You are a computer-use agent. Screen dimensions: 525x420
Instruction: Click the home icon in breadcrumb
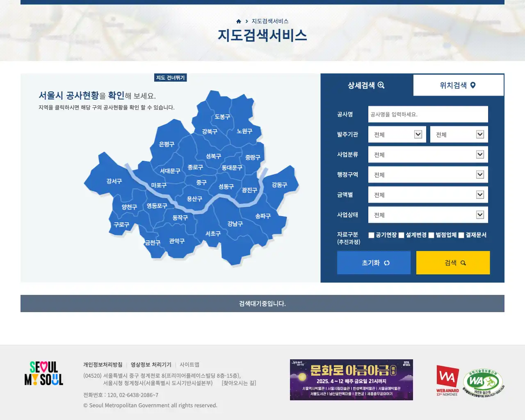(239, 21)
